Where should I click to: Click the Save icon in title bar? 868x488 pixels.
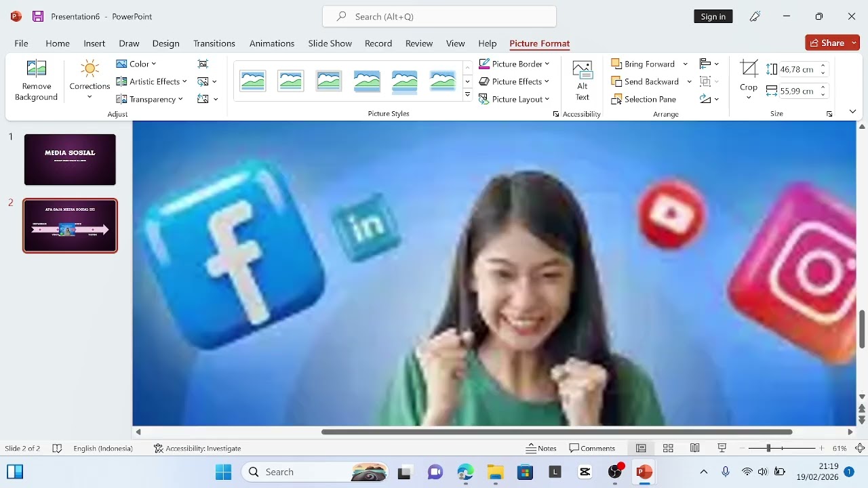[38, 16]
